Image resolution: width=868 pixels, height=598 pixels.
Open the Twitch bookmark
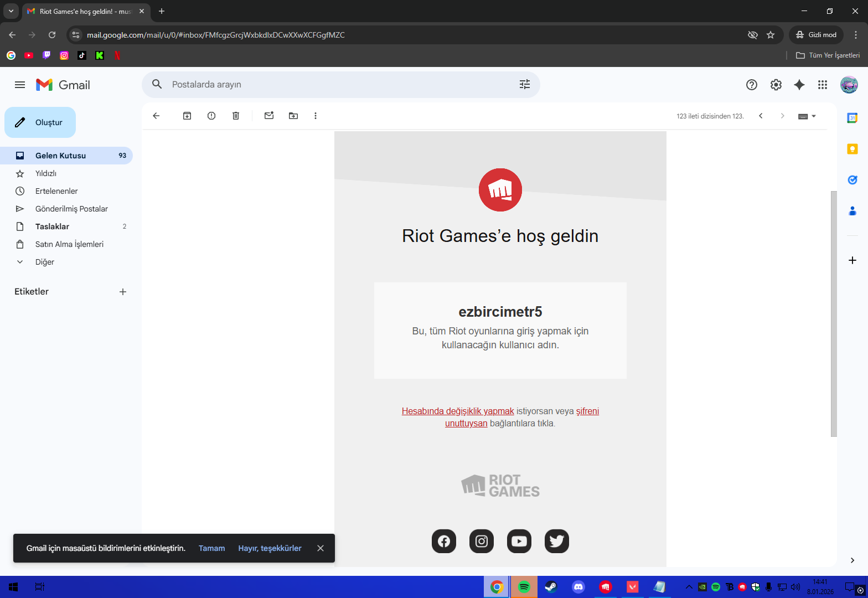click(46, 55)
